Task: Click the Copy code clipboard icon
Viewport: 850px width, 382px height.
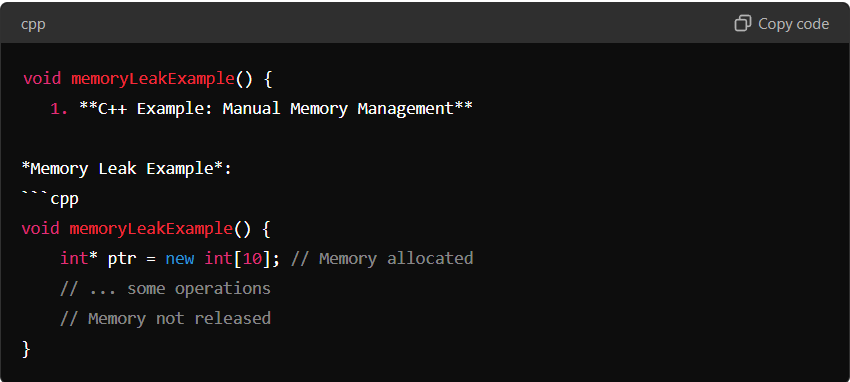Action: pos(743,23)
